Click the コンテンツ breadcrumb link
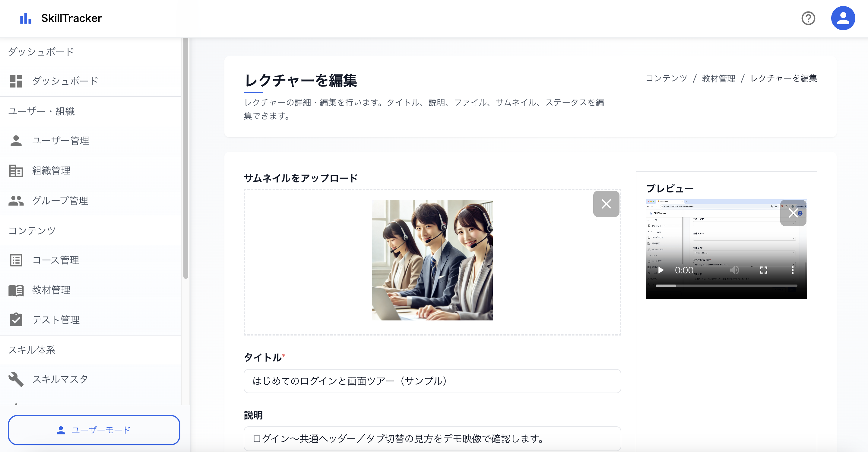The height and width of the screenshot is (452, 868). point(666,78)
